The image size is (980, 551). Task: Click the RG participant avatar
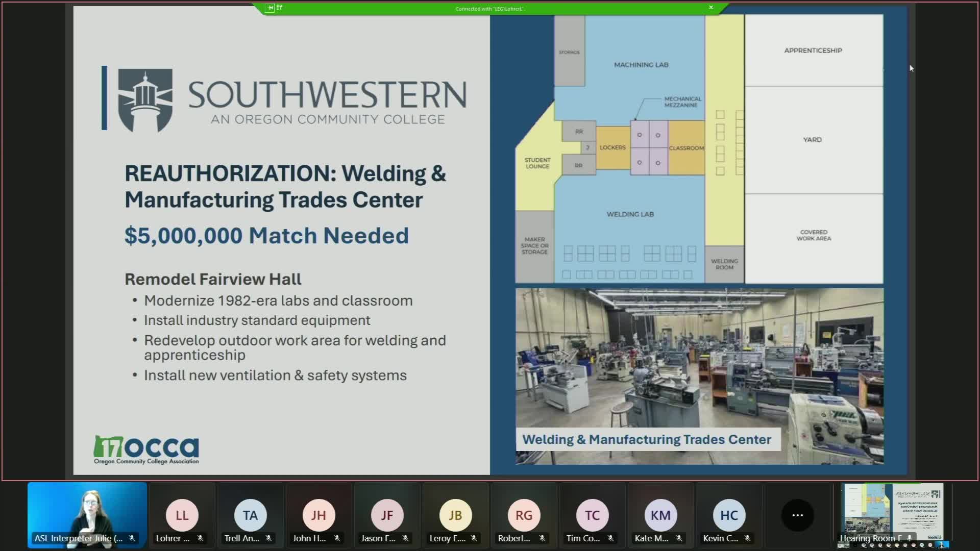524,515
